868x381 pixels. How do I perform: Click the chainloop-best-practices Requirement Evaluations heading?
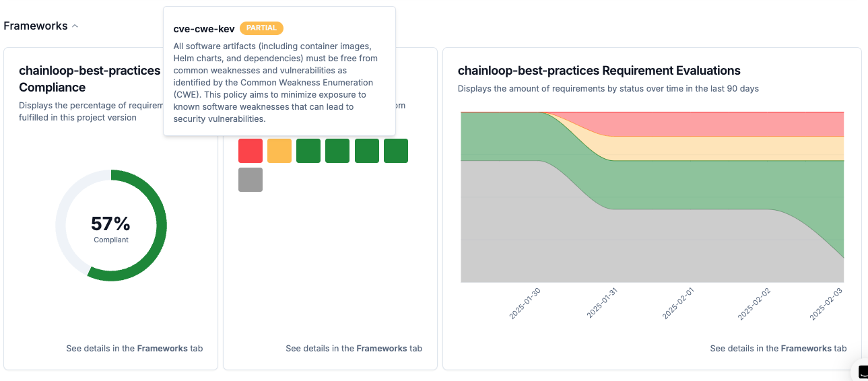[x=599, y=71]
